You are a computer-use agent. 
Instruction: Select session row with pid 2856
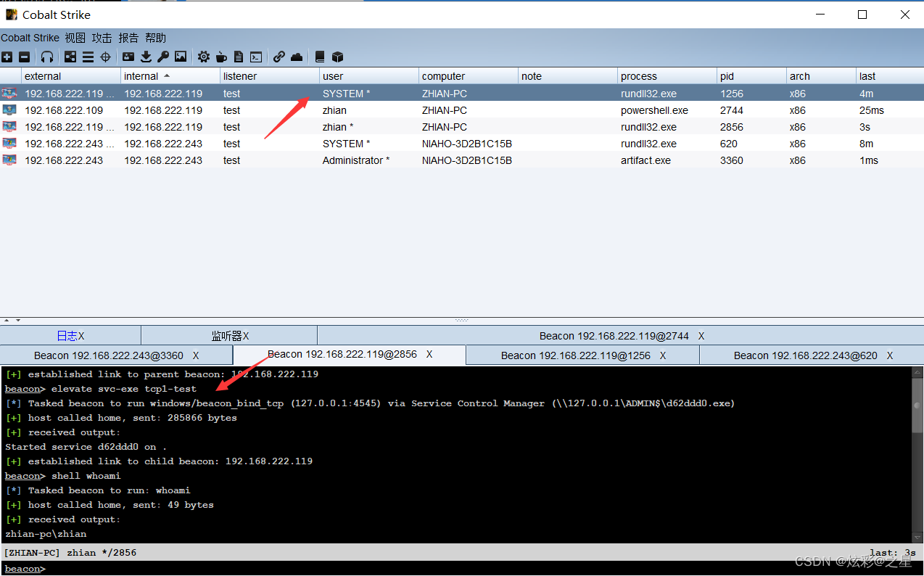click(462, 127)
